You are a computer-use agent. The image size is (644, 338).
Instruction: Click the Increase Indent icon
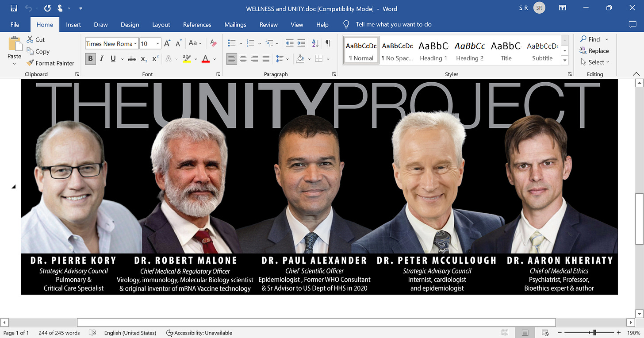click(301, 43)
